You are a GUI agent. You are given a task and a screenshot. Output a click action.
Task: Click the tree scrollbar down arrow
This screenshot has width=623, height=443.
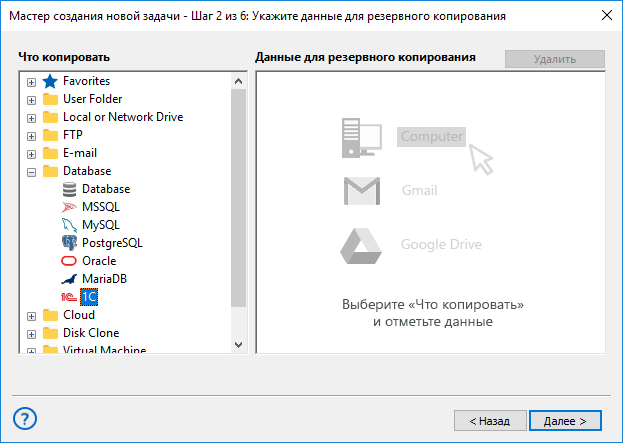coord(238,344)
